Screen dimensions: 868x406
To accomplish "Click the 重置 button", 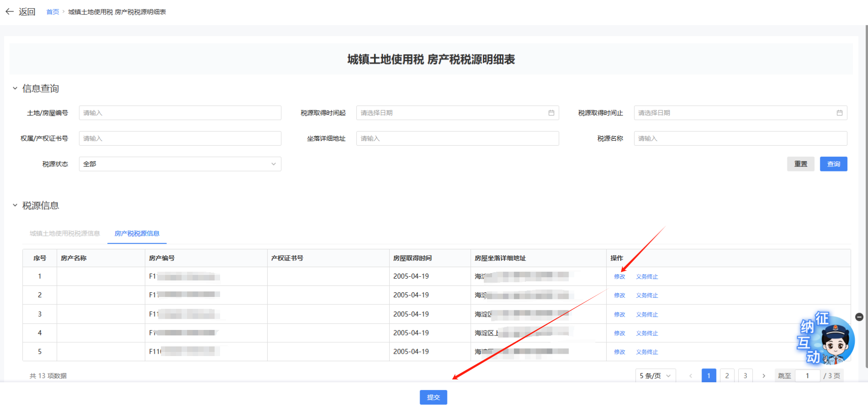I will coord(801,164).
